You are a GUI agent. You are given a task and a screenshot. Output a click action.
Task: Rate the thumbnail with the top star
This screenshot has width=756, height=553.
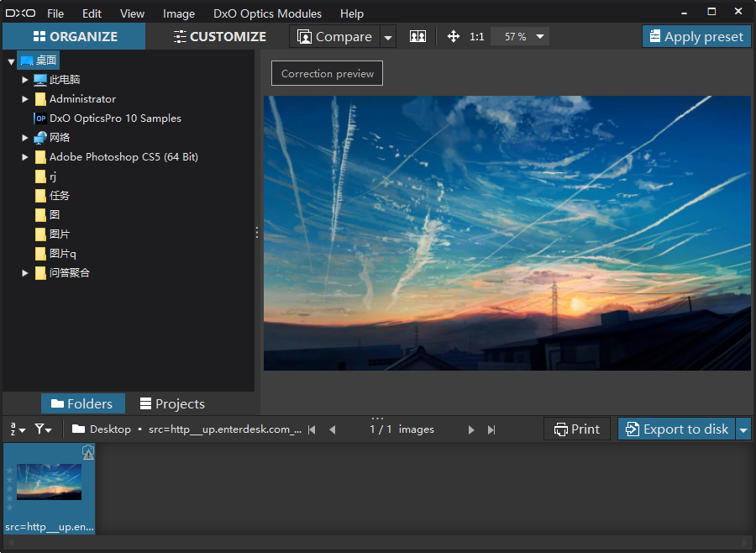tap(9, 471)
